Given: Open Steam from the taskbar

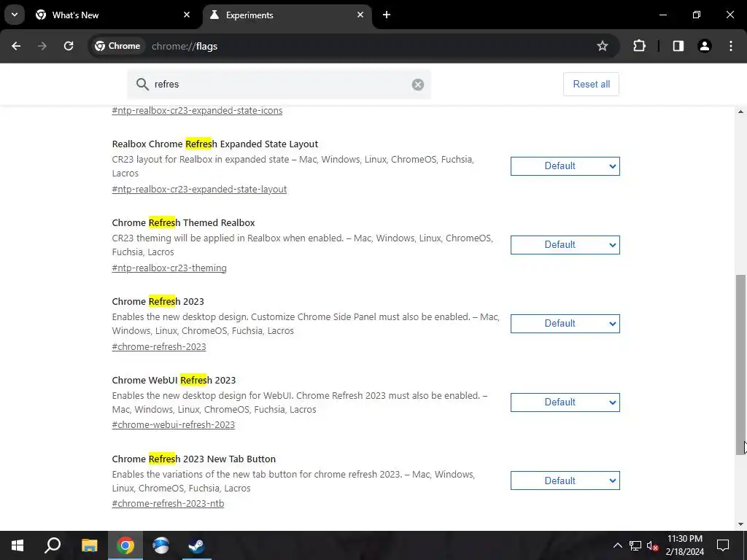Looking at the screenshot, I should (x=196, y=545).
